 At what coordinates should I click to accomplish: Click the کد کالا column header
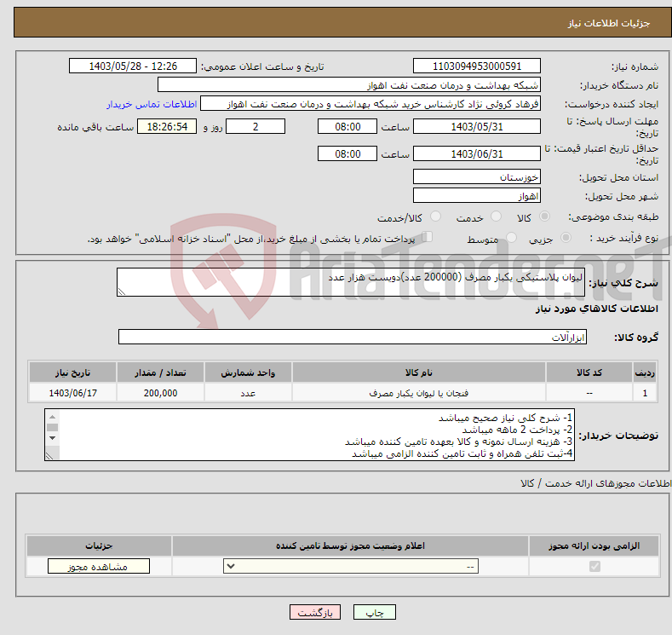tap(589, 372)
